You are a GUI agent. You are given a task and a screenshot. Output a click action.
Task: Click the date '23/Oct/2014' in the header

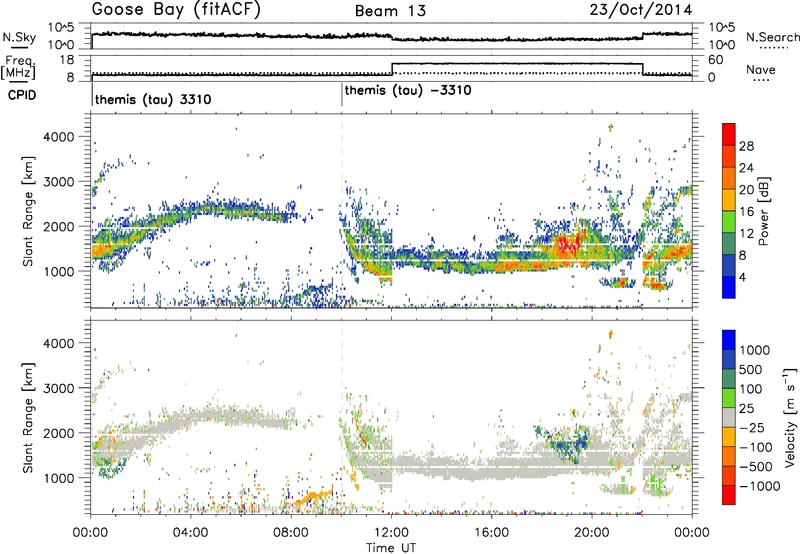point(641,10)
